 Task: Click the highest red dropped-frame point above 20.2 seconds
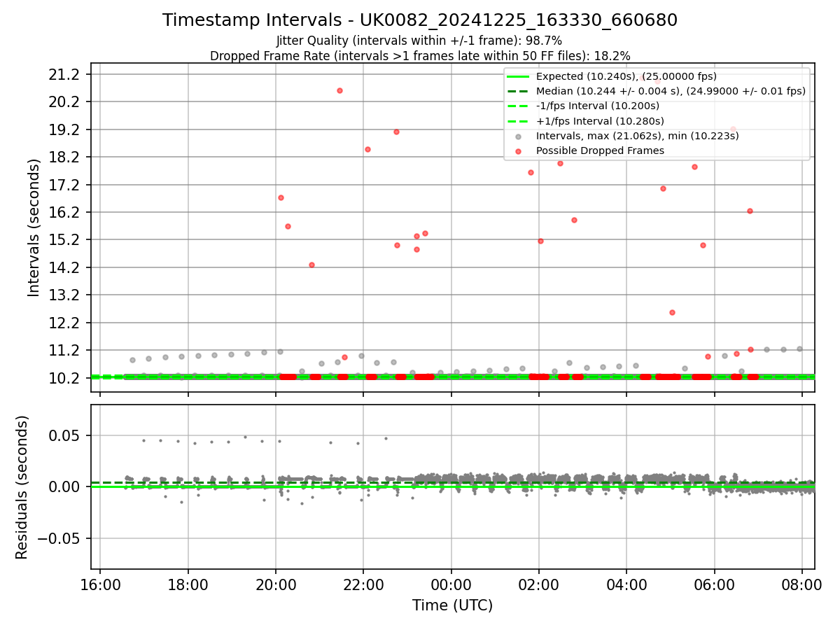(339, 90)
